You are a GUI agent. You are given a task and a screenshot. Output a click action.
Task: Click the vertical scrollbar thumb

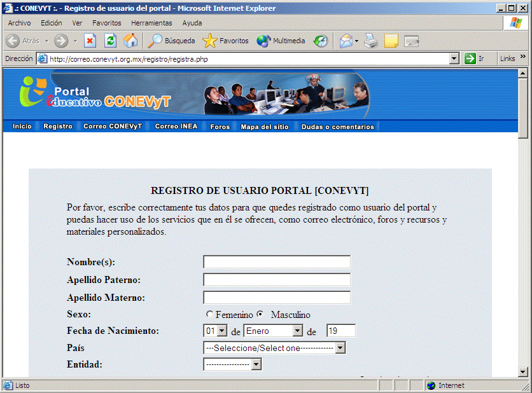(523, 108)
